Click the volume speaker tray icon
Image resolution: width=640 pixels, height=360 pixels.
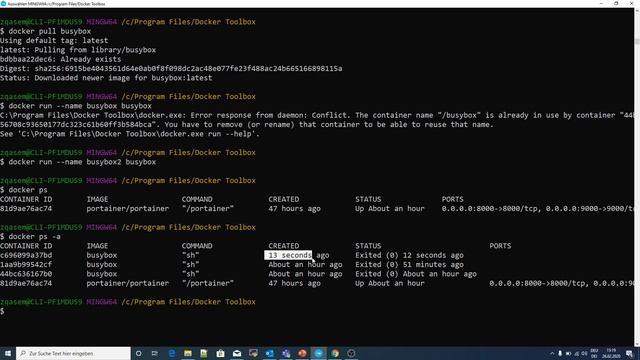click(x=584, y=353)
